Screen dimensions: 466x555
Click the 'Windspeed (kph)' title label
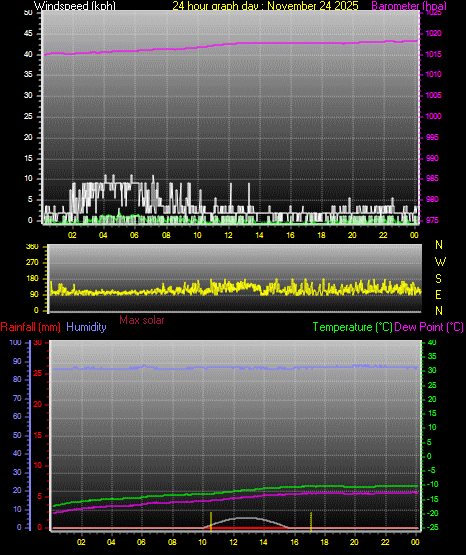[75, 5]
